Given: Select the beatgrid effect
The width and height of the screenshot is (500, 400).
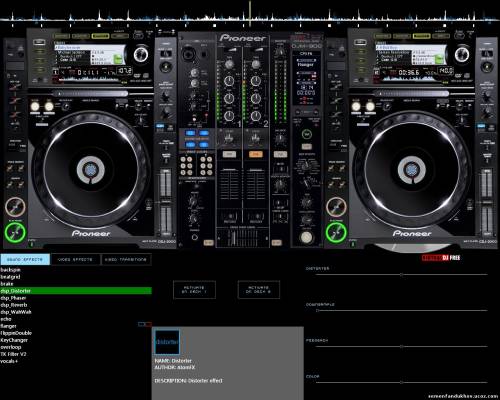Looking at the screenshot, I should pyautogui.click(x=10, y=277).
